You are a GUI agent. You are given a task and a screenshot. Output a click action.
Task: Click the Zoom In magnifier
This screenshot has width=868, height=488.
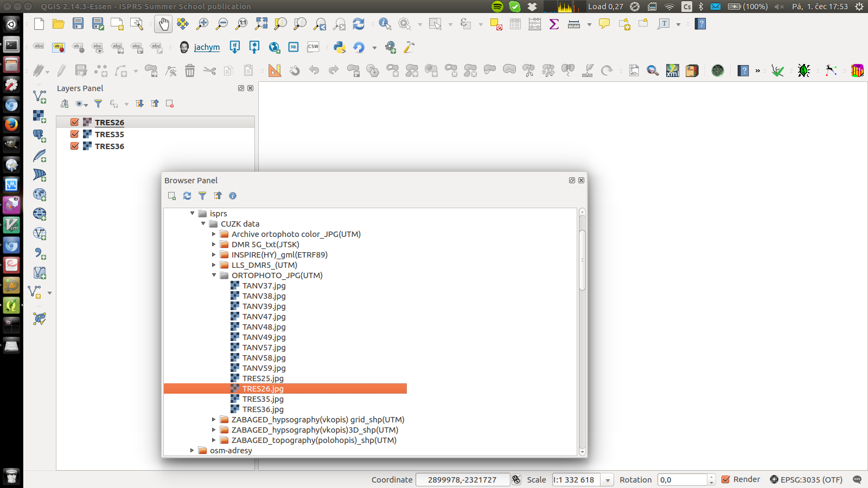pyautogui.click(x=202, y=24)
